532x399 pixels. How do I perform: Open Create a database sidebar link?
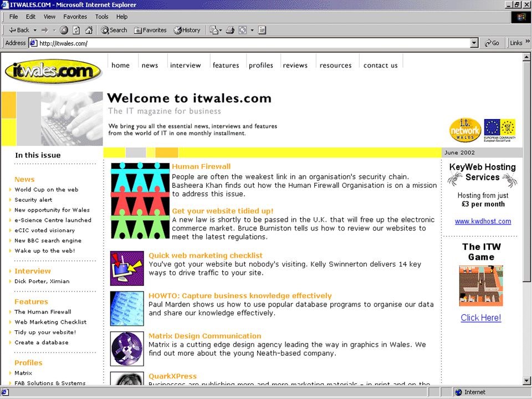(x=42, y=342)
